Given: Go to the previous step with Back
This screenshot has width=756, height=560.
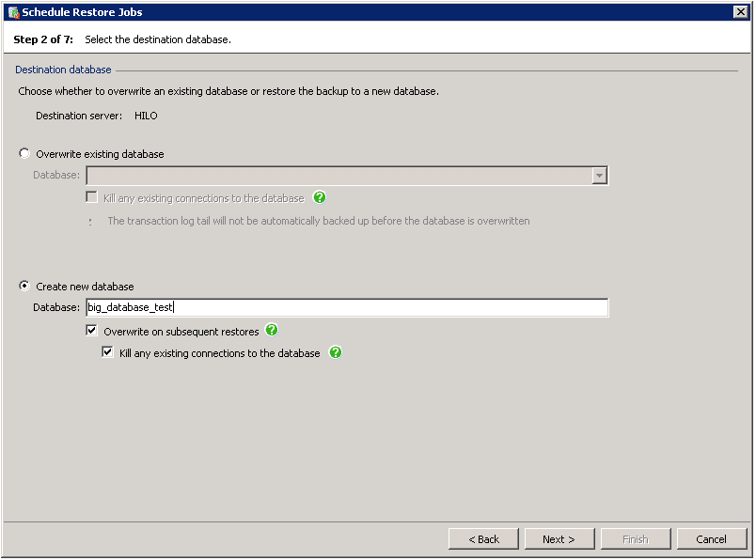Looking at the screenshot, I should point(483,539).
